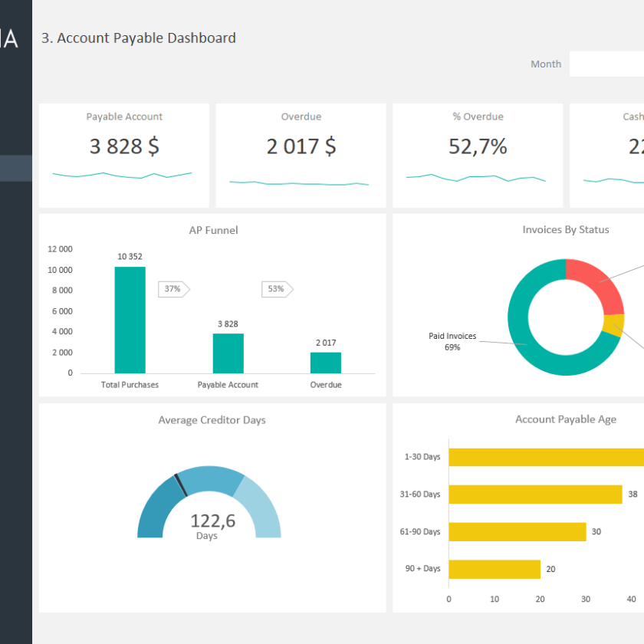Click the 90 + Days bar showing 20

pyautogui.click(x=494, y=569)
